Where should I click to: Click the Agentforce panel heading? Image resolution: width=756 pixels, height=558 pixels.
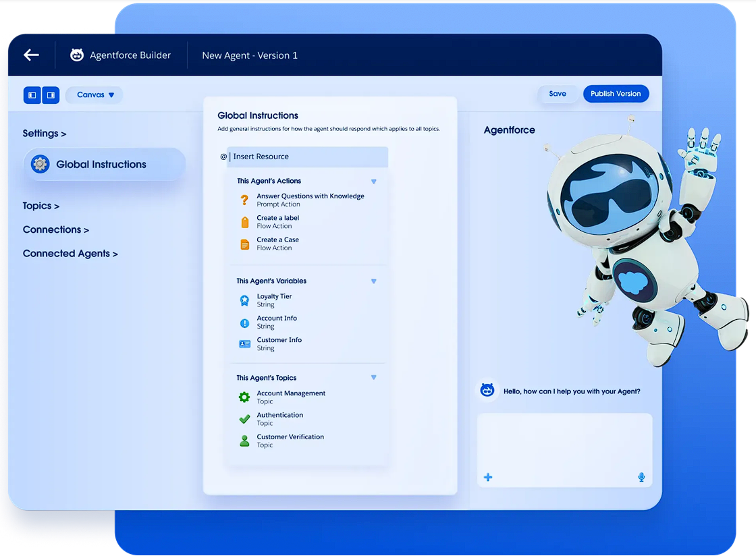pos(509,130)
